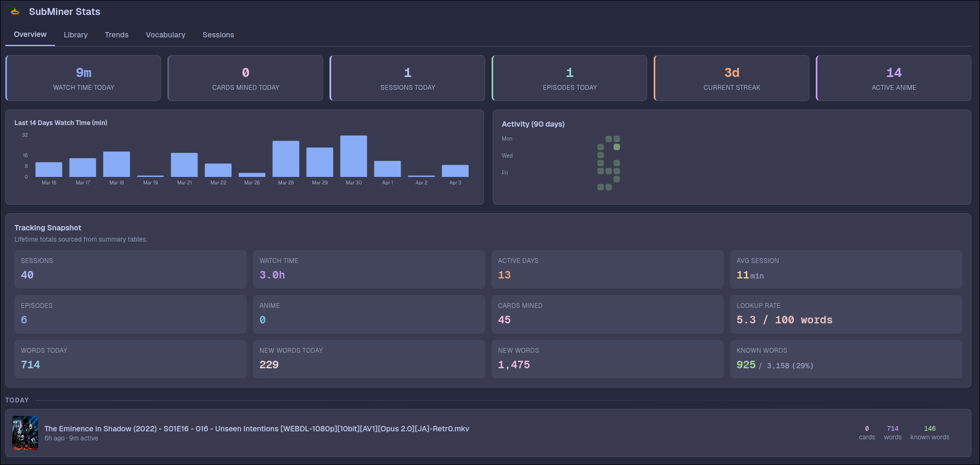Click the Overview tab
Screen dimensions: 980x465
(30, 35)
